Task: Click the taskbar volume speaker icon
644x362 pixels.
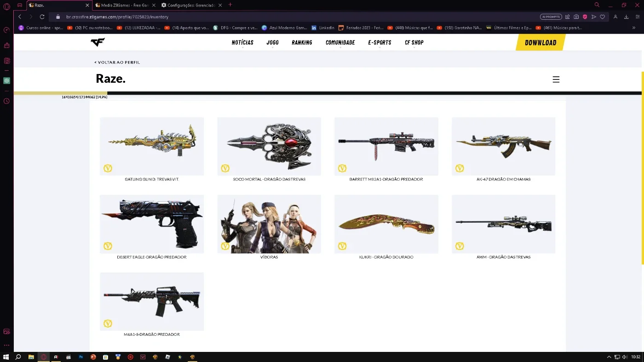Action: coord(625,357)
